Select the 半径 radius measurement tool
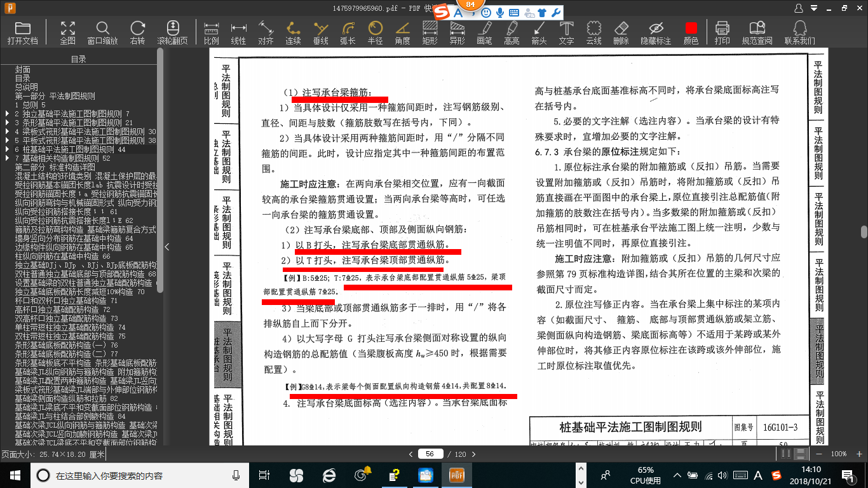 pos(375,33)
